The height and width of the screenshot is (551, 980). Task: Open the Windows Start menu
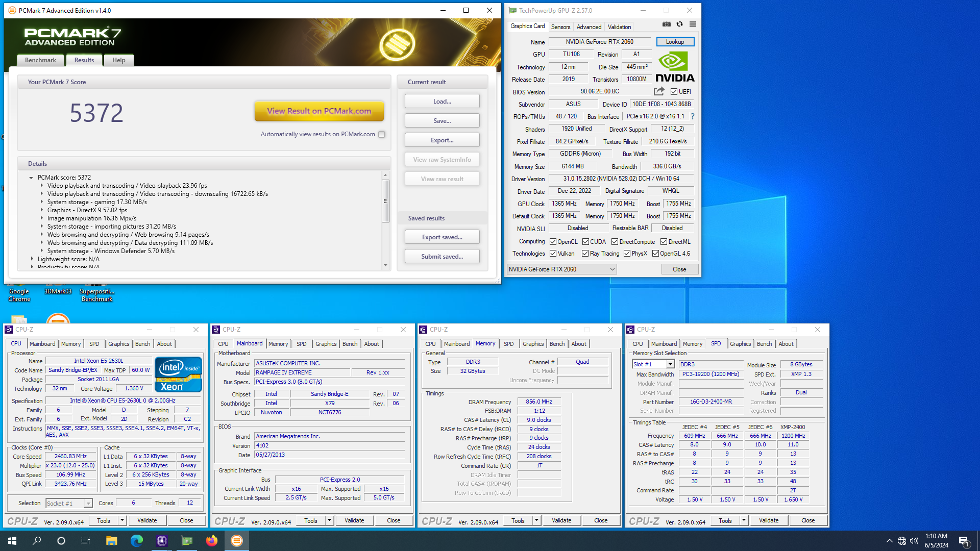tap(12, 541)
